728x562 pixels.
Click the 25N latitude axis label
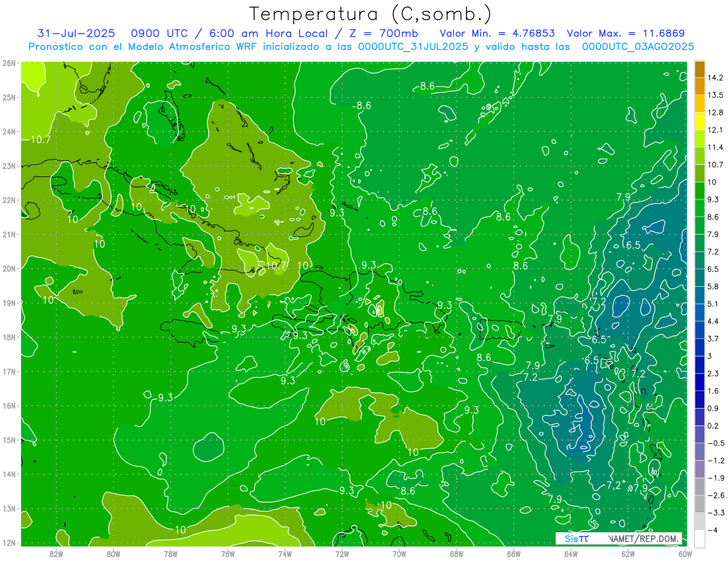tap(8, 97)
